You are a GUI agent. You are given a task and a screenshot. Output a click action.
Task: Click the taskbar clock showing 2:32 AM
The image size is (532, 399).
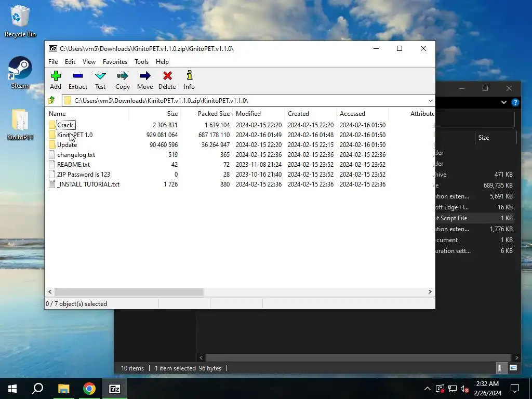487,389
